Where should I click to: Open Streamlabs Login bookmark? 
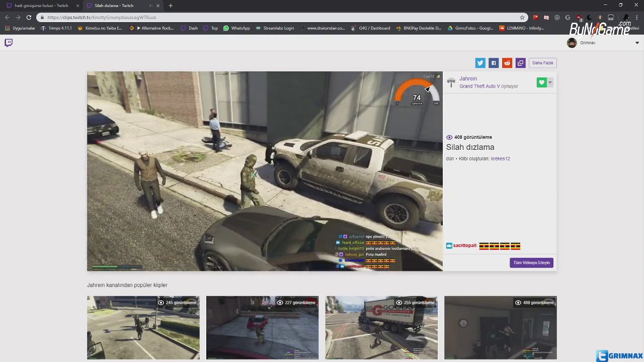point(275,28)
